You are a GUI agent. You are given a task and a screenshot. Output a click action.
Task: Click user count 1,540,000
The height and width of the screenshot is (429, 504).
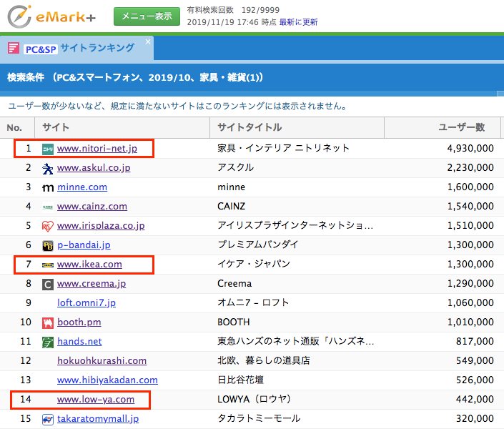point(470,206)
